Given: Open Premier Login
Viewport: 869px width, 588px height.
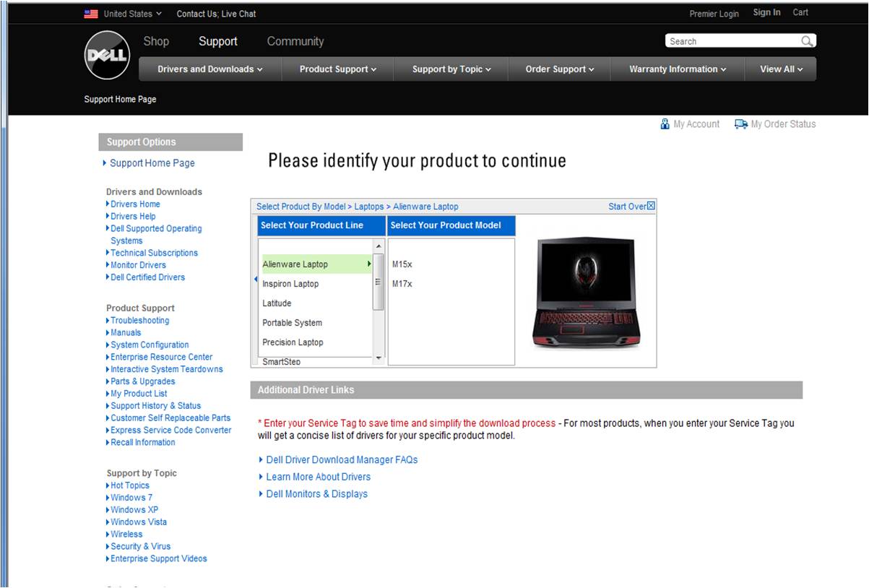Looking at the screenshot, I should [714, 14].
